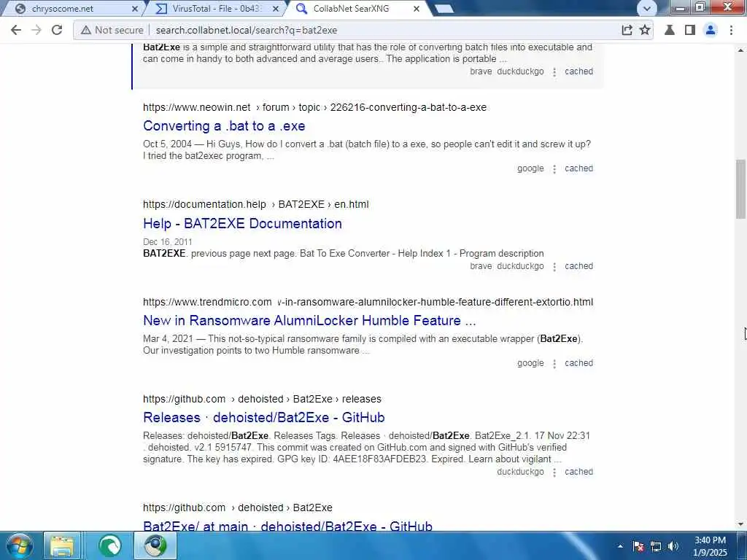Open the Chromium browser taskbar icon
This screenshot has height=560, width=747.
[x=155, y=546]
